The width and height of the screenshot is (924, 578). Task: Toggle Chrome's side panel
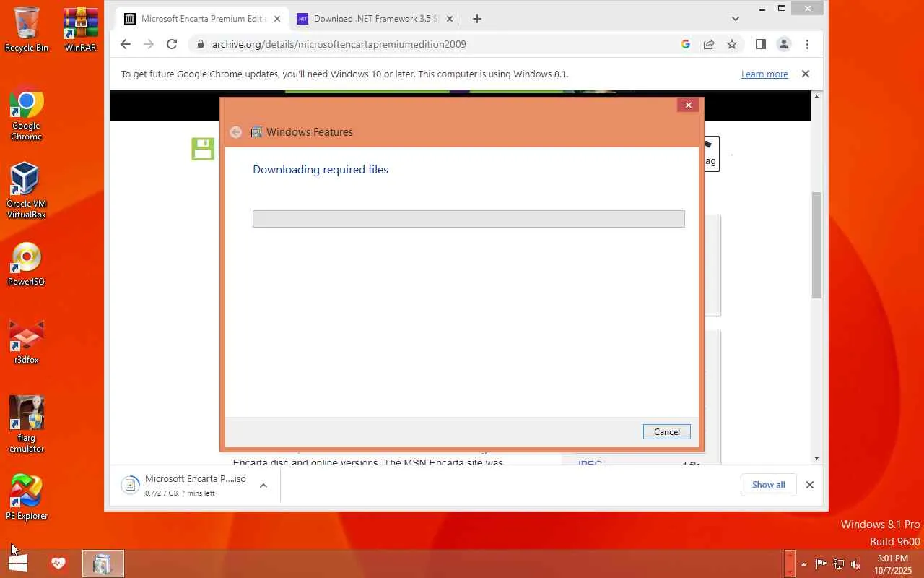[x=760, y=44]
